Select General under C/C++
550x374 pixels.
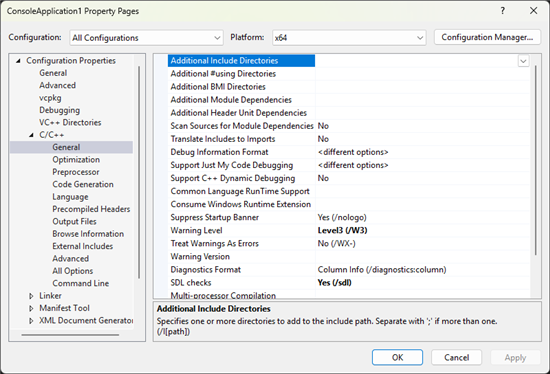click(66, 147)
